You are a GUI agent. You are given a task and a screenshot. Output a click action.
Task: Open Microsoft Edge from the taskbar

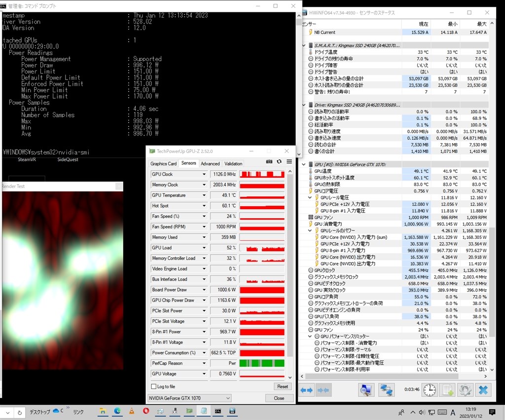pos(117,411)
